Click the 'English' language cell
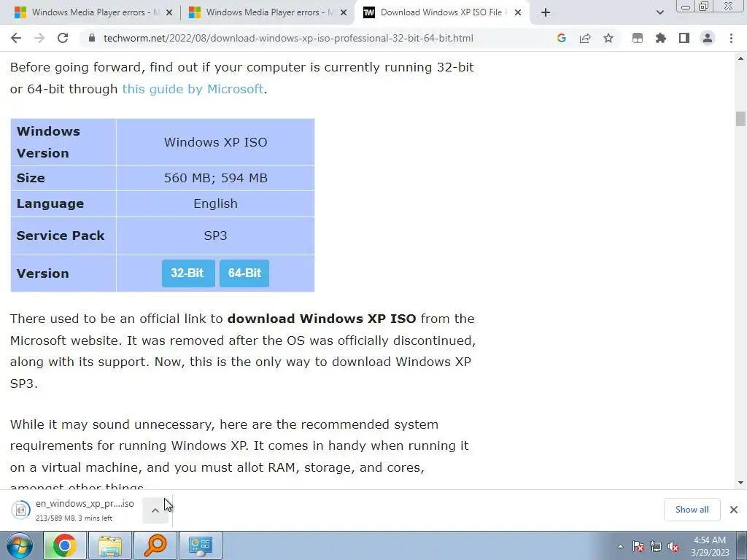 215,204
